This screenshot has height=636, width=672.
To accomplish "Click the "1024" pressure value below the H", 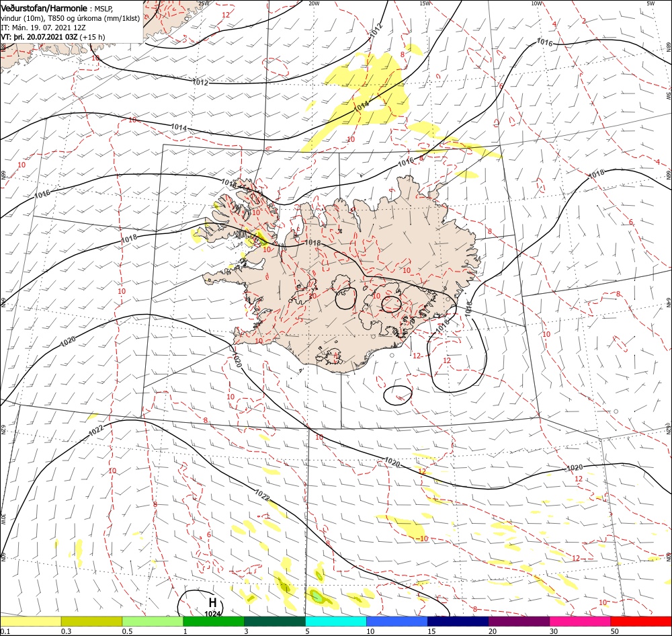I will point(212,614).
